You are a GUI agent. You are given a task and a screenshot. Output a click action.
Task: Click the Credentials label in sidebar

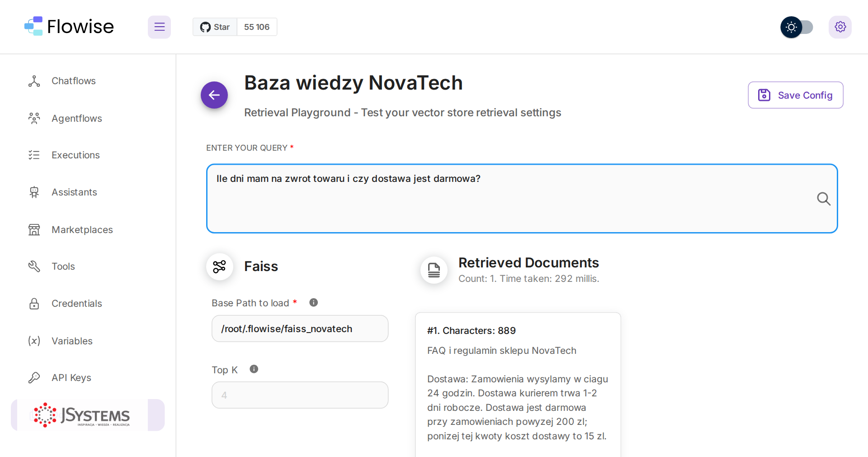pyautogui.click(x=77, y=304)
